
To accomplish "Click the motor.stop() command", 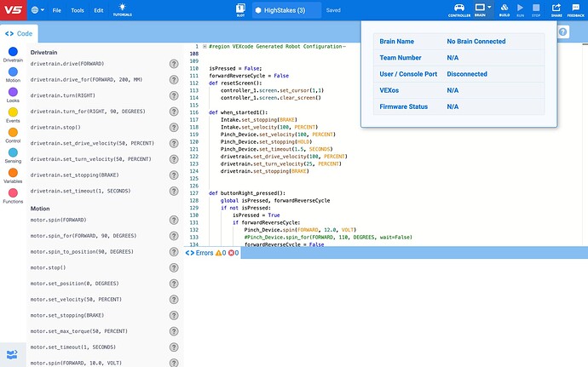I will (x=48, y=267).
